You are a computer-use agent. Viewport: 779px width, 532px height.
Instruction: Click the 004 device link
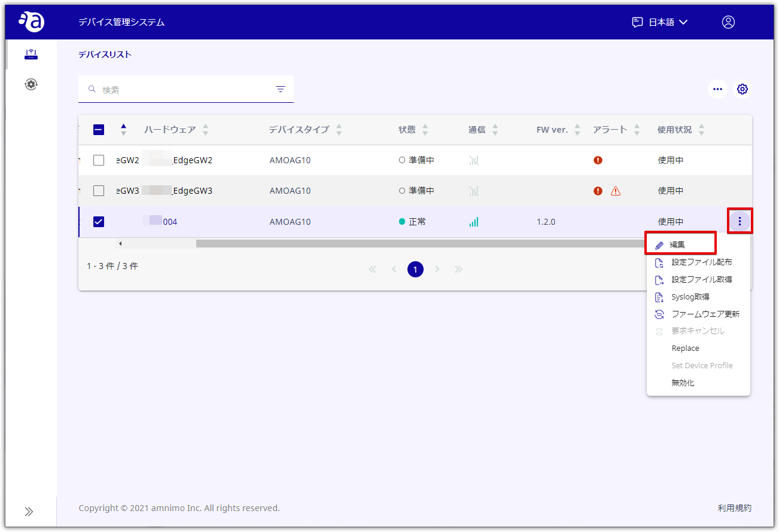(x=160, y=222)
